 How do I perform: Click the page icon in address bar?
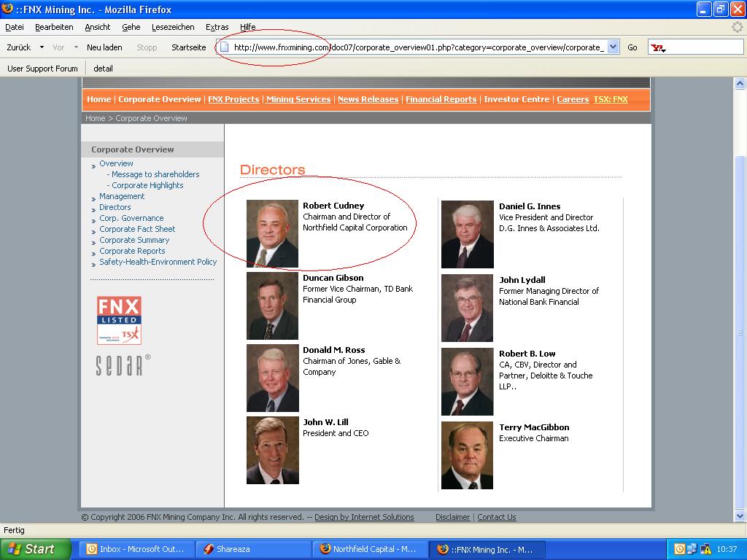pos(225,47)
